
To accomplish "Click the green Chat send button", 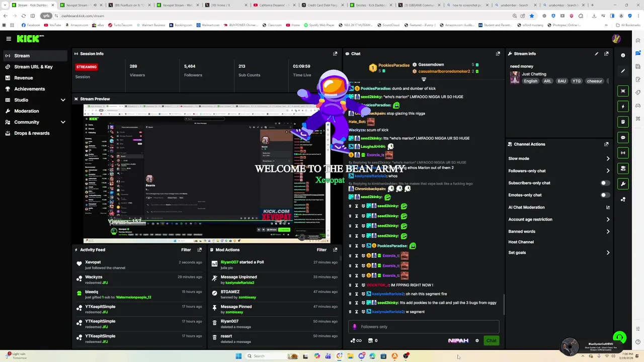I will click(x=491, y=341).
